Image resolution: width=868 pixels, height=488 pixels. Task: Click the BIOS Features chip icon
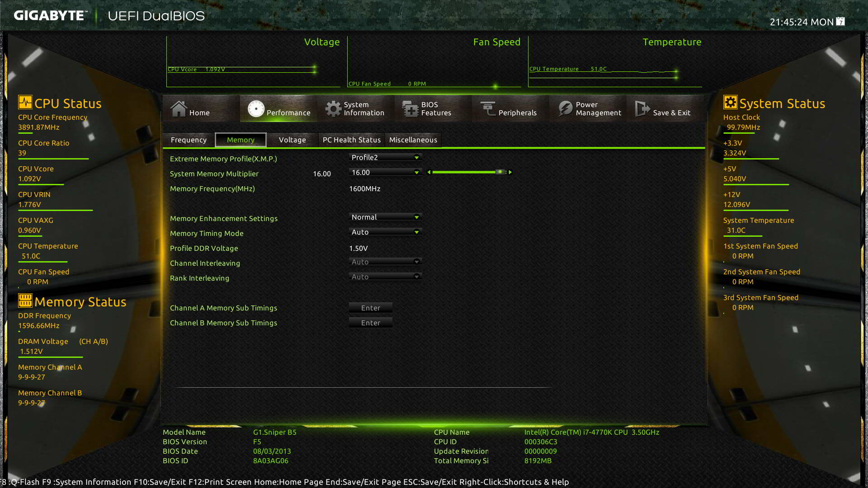click(410, 109)
